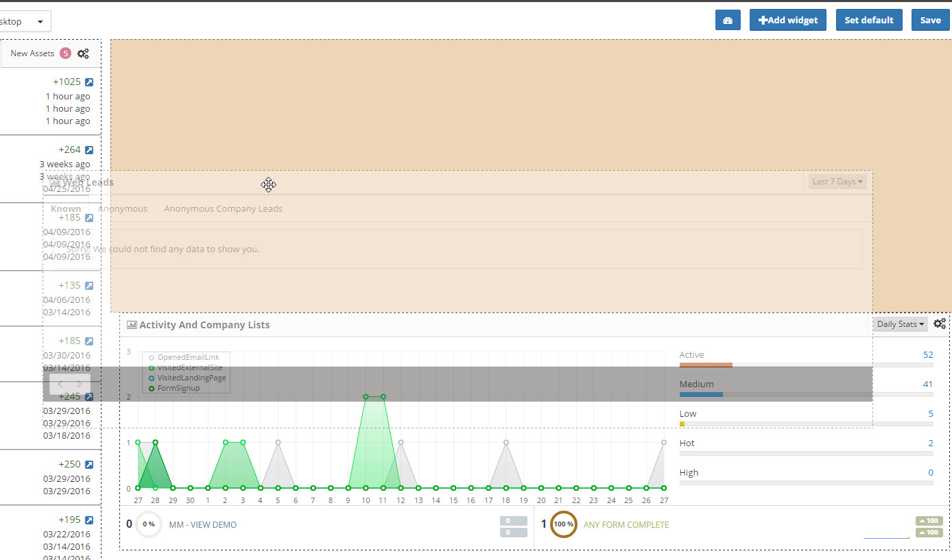Select the Anonymous tab in Web Leads
Screen dimensions: 952x560
click(x=123, y=209)
